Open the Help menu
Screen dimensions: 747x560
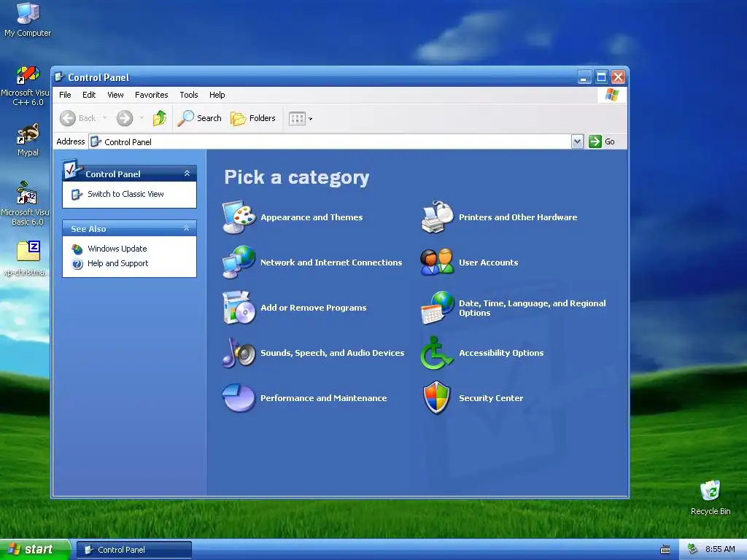217,95
